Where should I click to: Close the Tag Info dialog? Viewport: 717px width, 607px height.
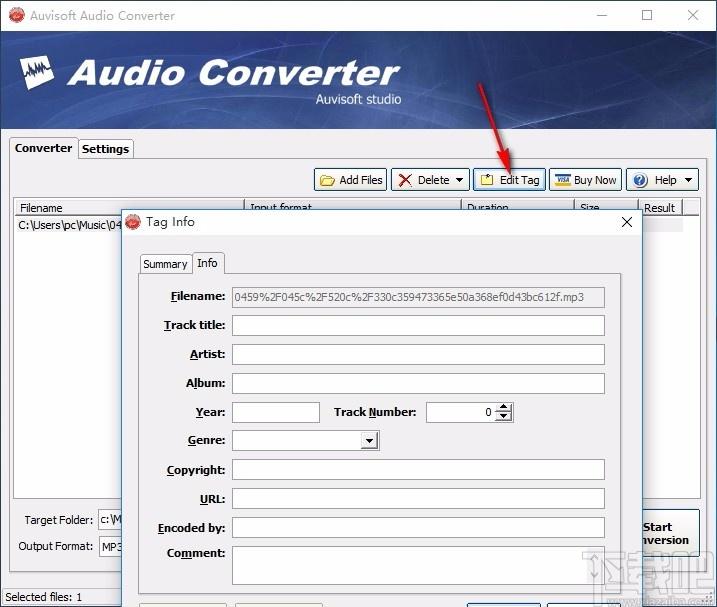pos(627,222)
